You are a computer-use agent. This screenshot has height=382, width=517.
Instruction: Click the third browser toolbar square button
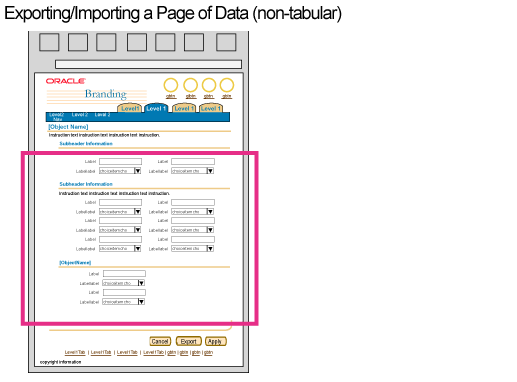click(106, 42)
